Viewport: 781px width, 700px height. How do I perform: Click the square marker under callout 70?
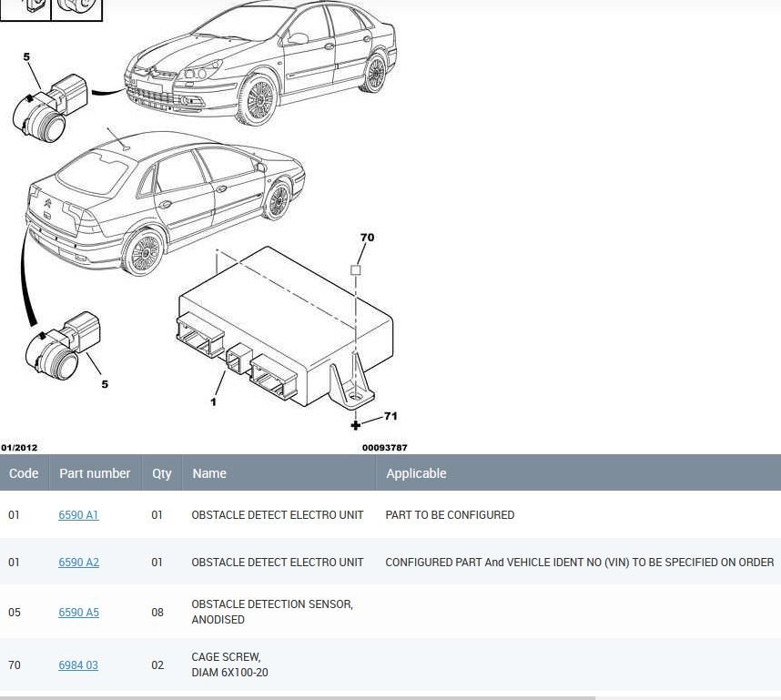pos(355,270)
